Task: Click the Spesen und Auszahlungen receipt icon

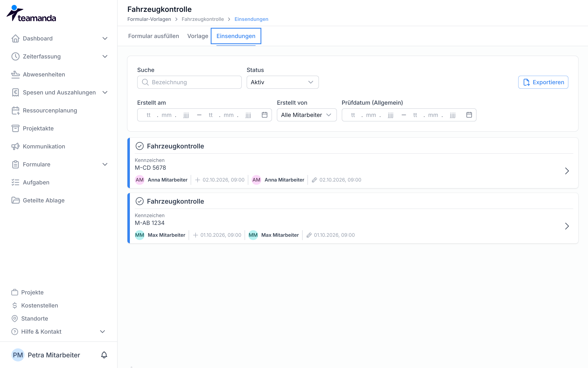Action: pyautogui.click(x=15, y=92)
